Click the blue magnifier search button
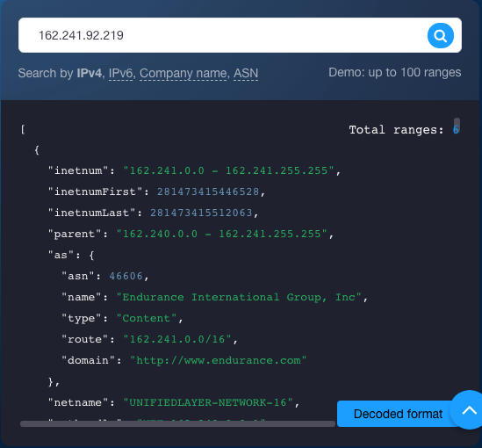This screenshot has height=448, width=482. 440,36
